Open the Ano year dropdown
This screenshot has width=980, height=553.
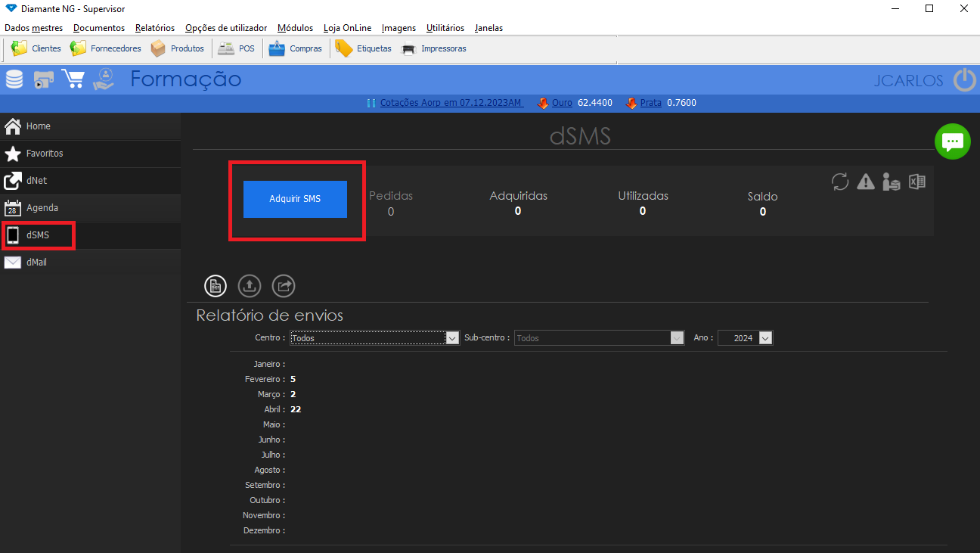point(765,338)
